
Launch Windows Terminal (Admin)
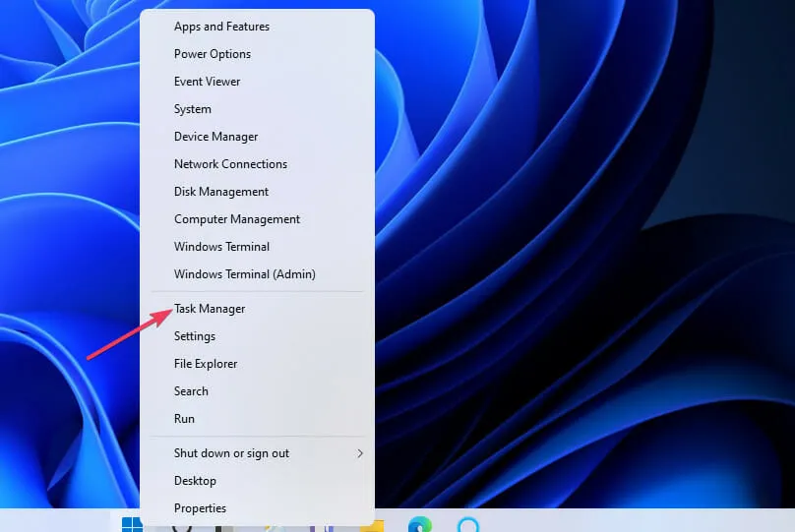coord(245,274)
